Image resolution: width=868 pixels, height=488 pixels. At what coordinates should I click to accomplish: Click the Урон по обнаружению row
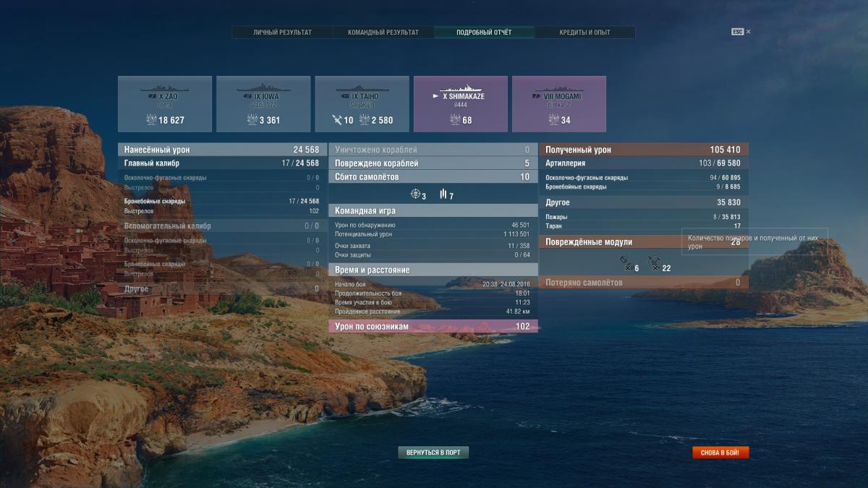[433, 226]
